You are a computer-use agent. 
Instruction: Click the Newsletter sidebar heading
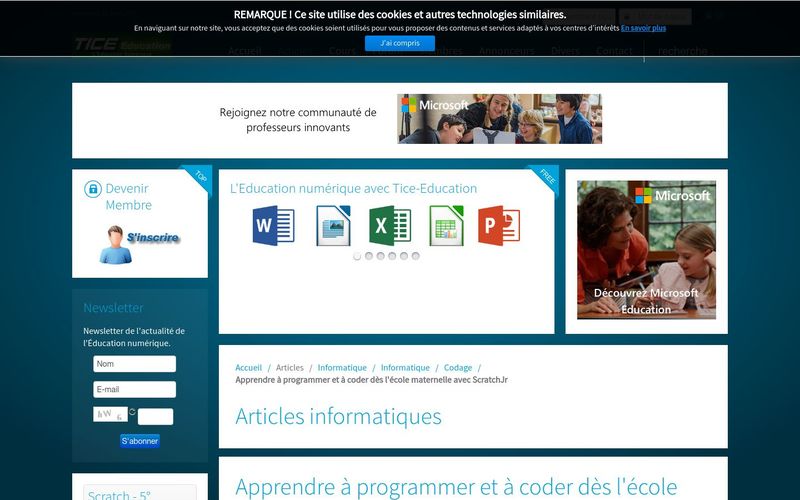point(113,308)
